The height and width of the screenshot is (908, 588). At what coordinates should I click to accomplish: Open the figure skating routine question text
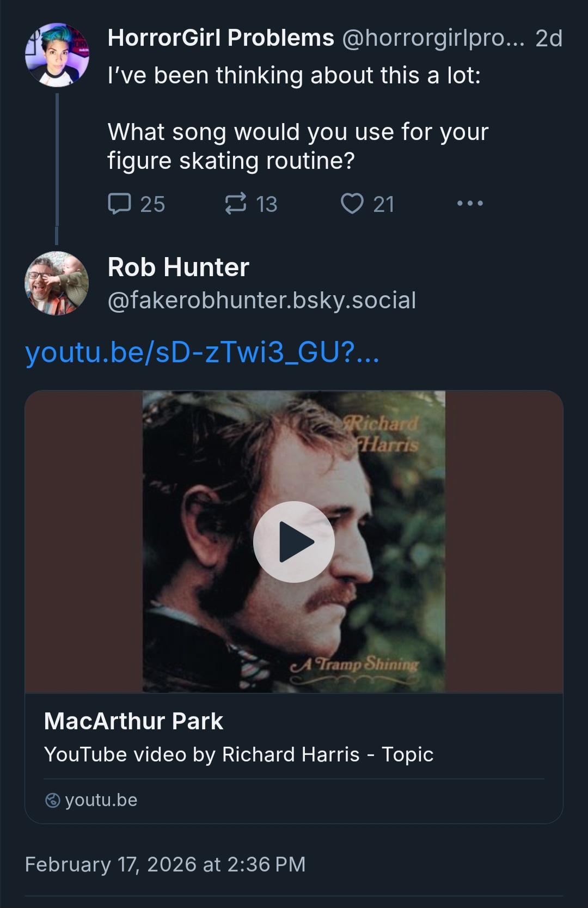[297, 146]
